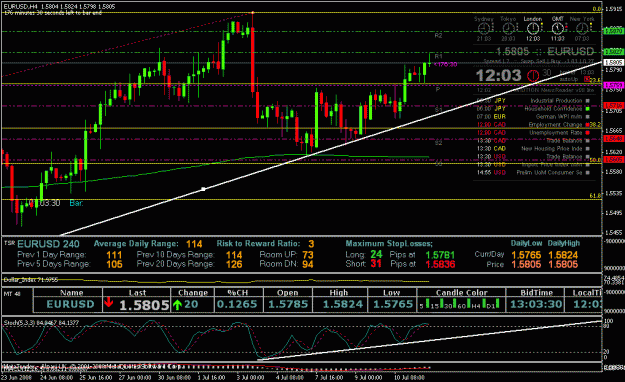The height and width of the screenshot is (382, 625).
Task: Click the 10 Jul 08:00 time axis label
Action: tap(409, 377)
